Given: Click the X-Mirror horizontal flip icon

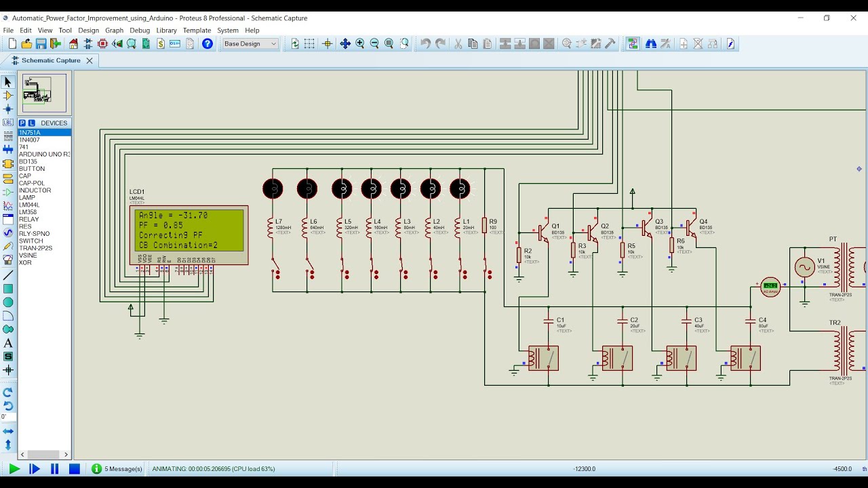Looking at the screenshot, I should pyautogui.click(x=8, y=431).
